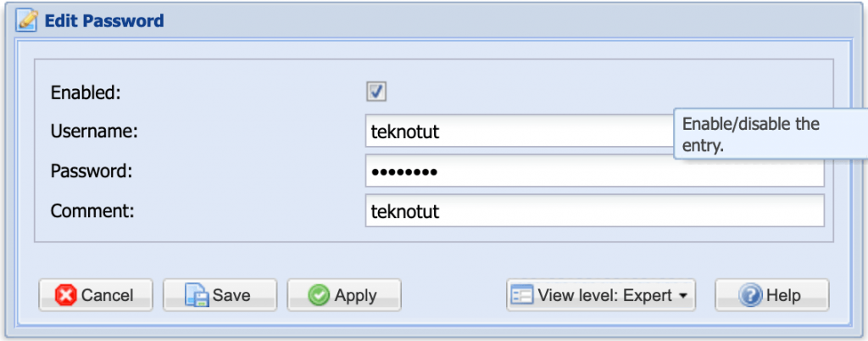Screen dimensions: 868x341
Task: Hit the Save button text
Action: click(231, 295)
